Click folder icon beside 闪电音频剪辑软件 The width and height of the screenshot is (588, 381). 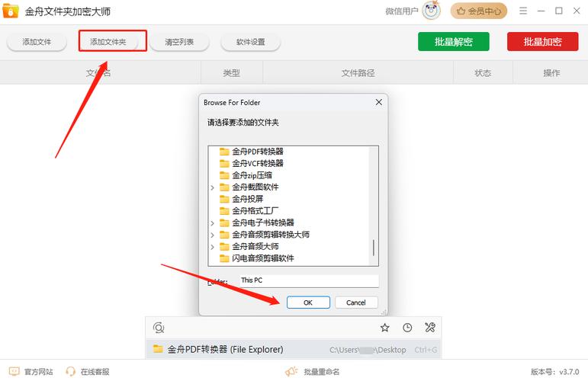tap(224, 258)
